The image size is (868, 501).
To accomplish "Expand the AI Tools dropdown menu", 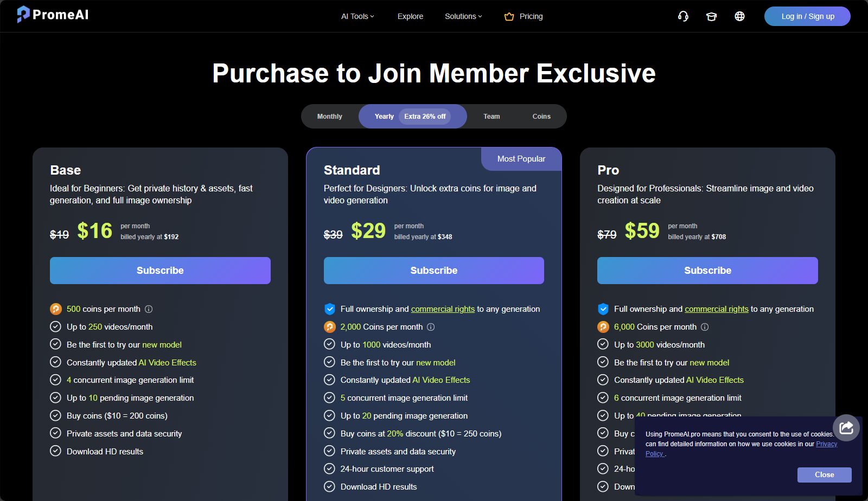I will tap(358, 16).
